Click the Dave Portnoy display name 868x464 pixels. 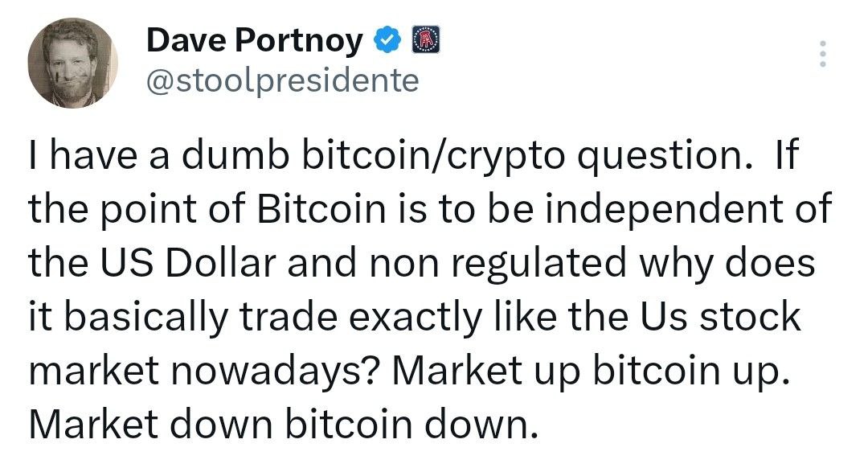pos(254,40)
